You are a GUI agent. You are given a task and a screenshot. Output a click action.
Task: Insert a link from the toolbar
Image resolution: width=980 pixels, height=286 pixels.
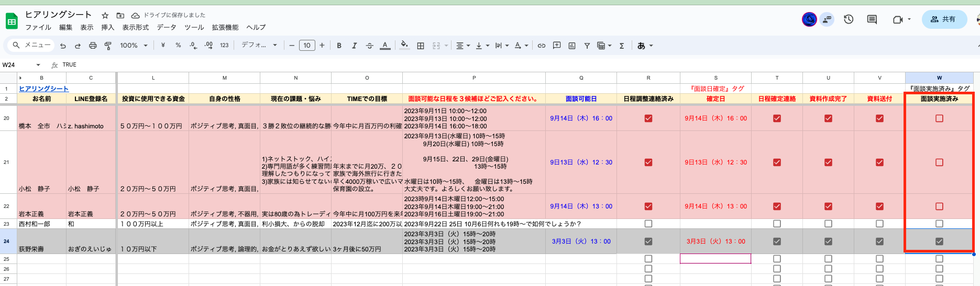542,46
